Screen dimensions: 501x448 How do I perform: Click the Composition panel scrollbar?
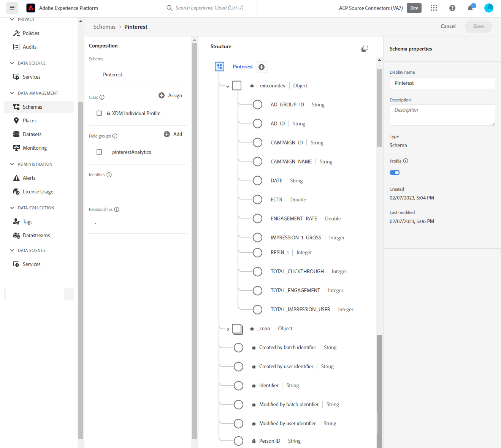click(194, 241)
